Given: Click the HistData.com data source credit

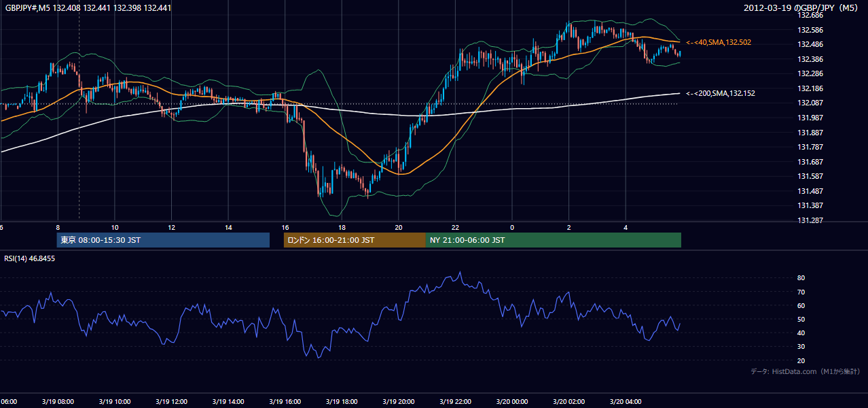Looking at the screenshot, I should coord(805,371).
